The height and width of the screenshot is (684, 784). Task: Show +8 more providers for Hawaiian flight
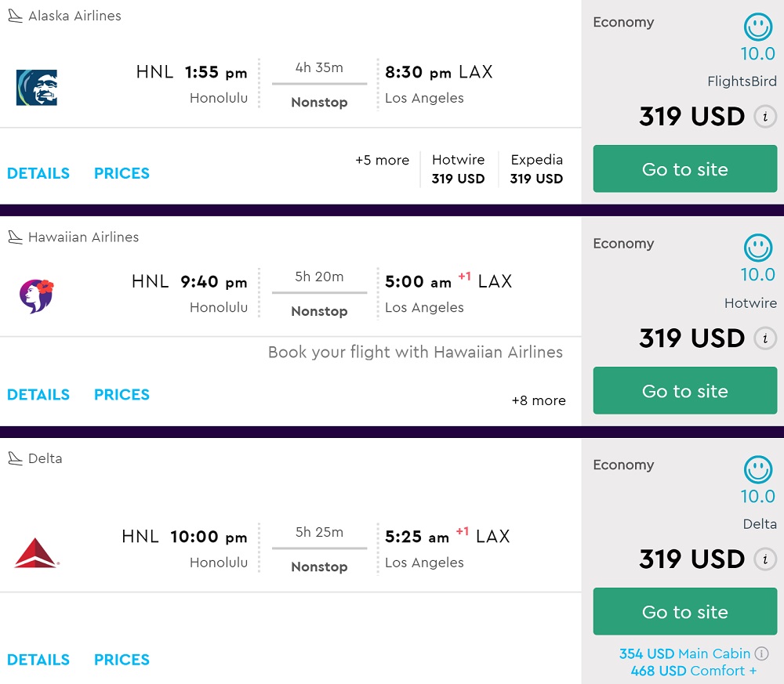pyautogui.click(x=538, y=400)
